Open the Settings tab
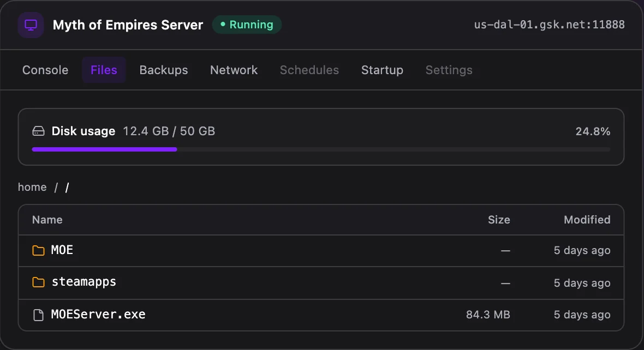 pos(449,70)
